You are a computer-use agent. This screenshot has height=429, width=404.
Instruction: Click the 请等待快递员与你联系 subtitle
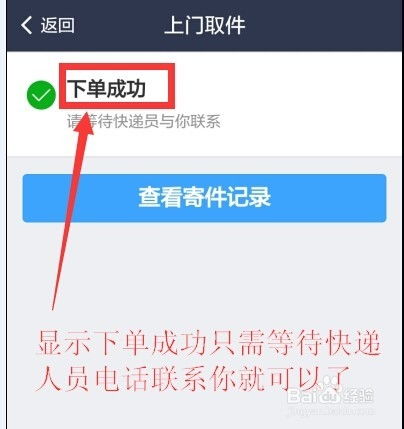click(144, 121)
